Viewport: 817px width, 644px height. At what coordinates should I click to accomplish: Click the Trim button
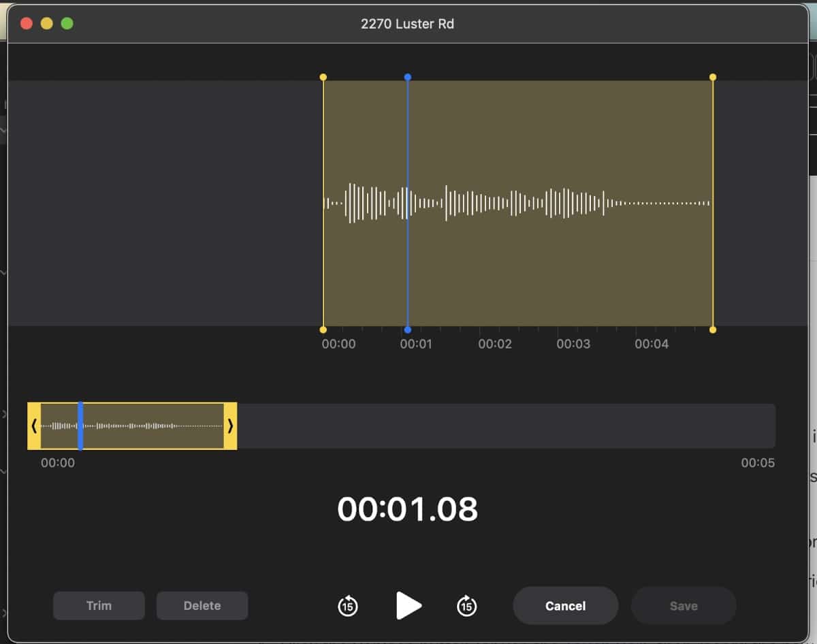99,605
